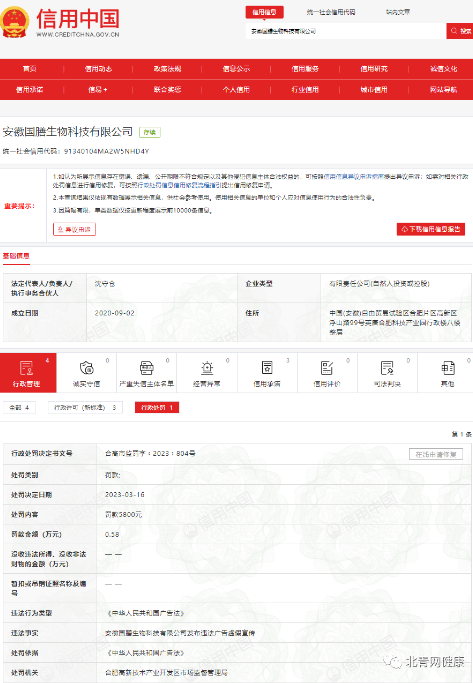Filter records by 全部 4
Screen dimensions: 473x683
(x=19, y=408)
